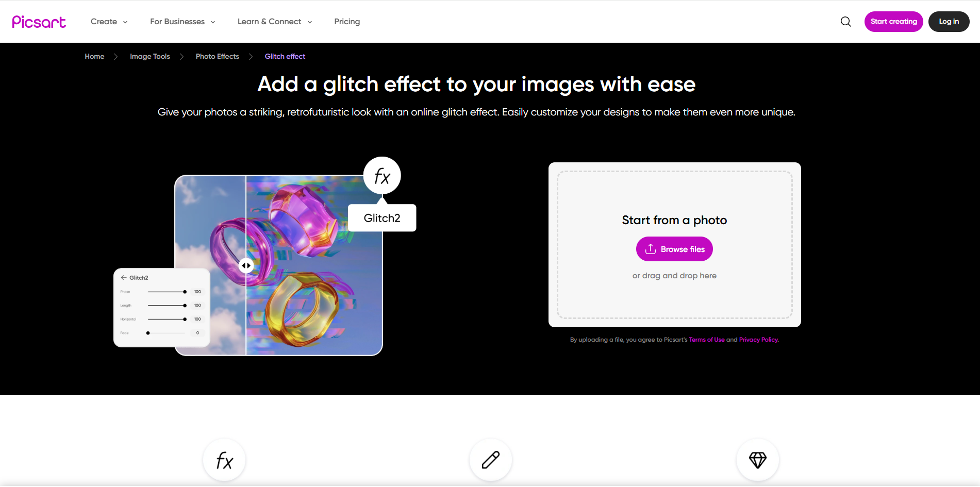Select Photo Effects in the breadcrumb
Screen dimensions: 980x487
pos(217,56)
